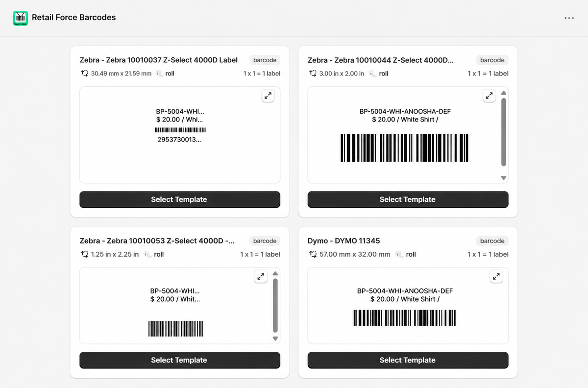Click title 'Zebra - Zebra 10010044 Z-Select 4000D...'

[381, 60]
